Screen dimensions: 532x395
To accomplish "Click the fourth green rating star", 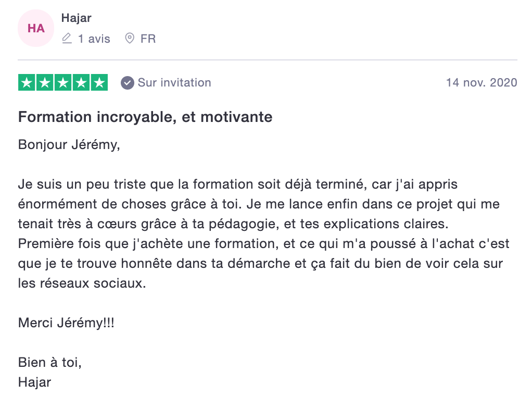I will point(81,83).
